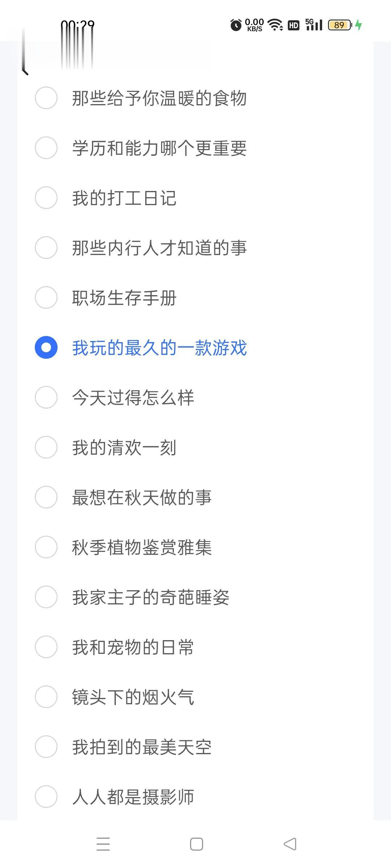The width and height of the screenshot is (391, 868).
Task: Tap the battery level indicator
Action: [340, 25]
